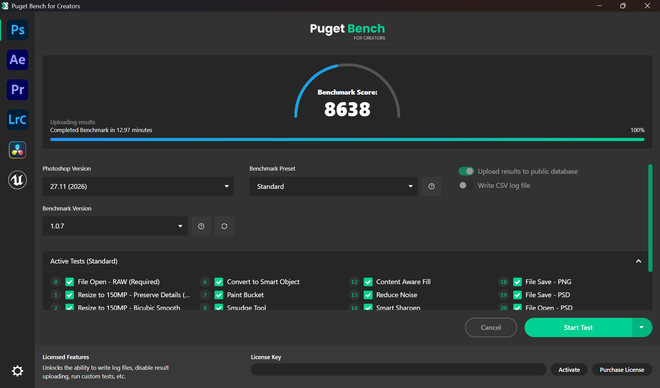Open the settings gear in the sidebar
Screen dimensions: 660x388
click(17, 371)
